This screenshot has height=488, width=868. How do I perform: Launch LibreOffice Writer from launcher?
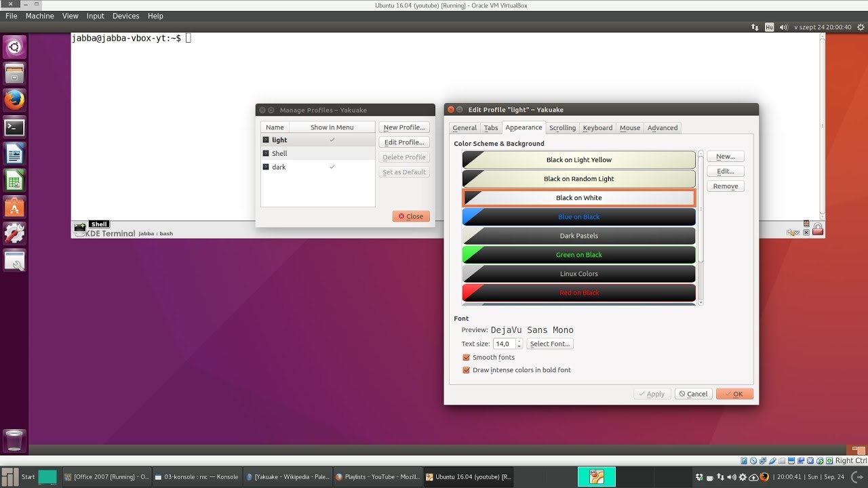click(x=14, y=153)
